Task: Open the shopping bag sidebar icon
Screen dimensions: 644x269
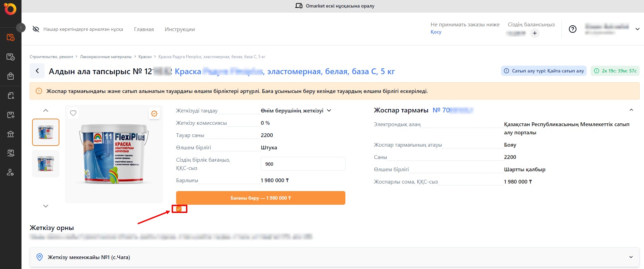Action: pos(11,76)
